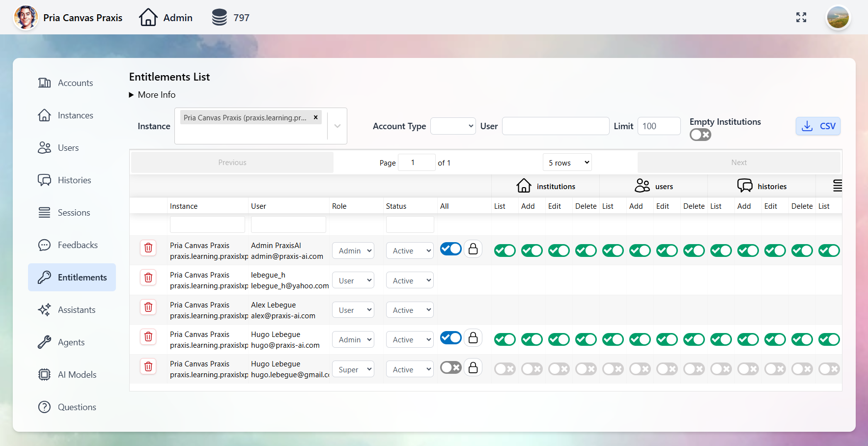Viewport: 868px width, 446px height.
Task: Click the Assistants sparkle icon
Action: click(45, 310)
